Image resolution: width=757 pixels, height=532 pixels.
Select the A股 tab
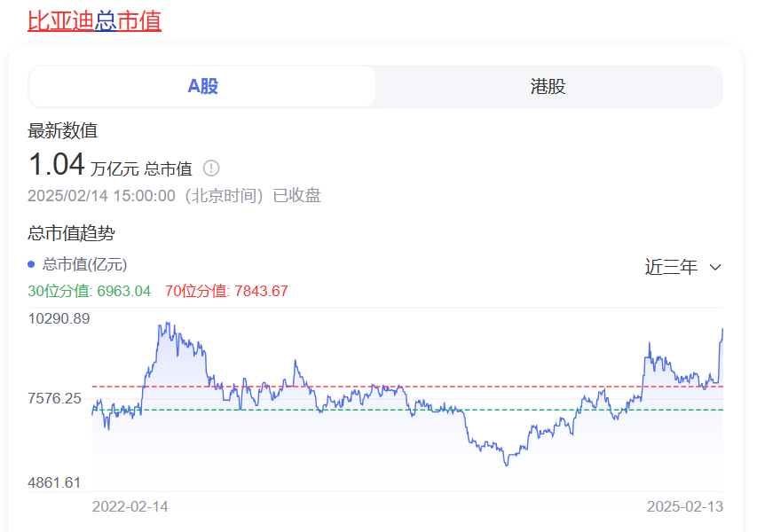(201, 86)
